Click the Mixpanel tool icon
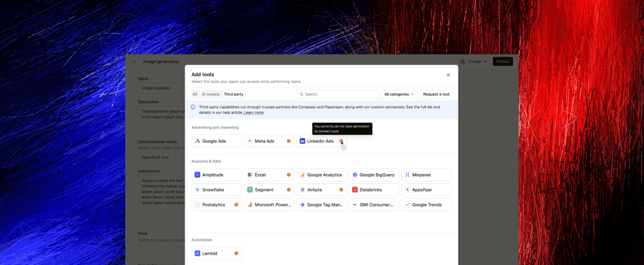 [407, 175]
